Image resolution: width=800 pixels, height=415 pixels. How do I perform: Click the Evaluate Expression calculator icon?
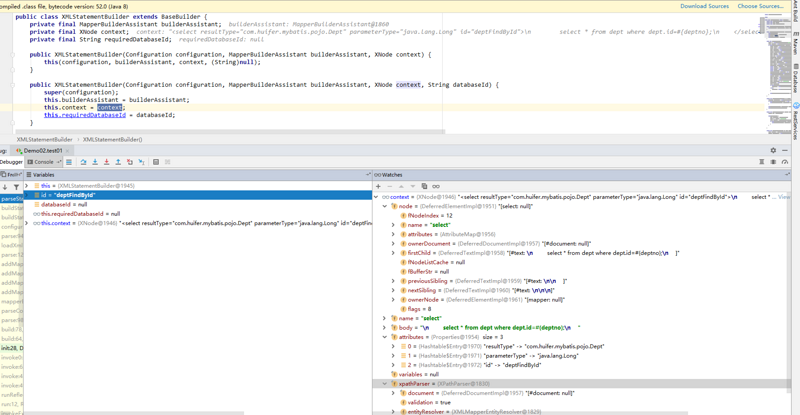point(156,162)
